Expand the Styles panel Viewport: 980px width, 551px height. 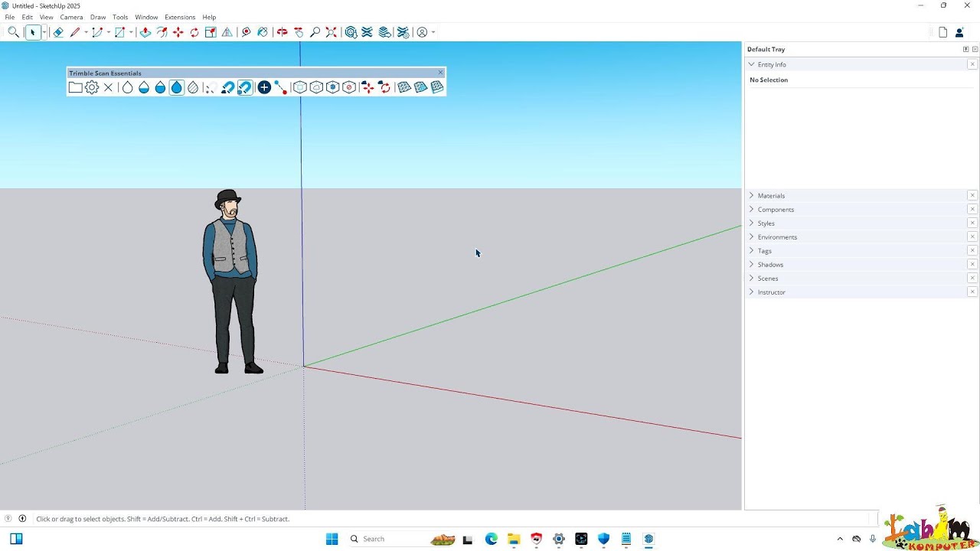click(751, 223)
